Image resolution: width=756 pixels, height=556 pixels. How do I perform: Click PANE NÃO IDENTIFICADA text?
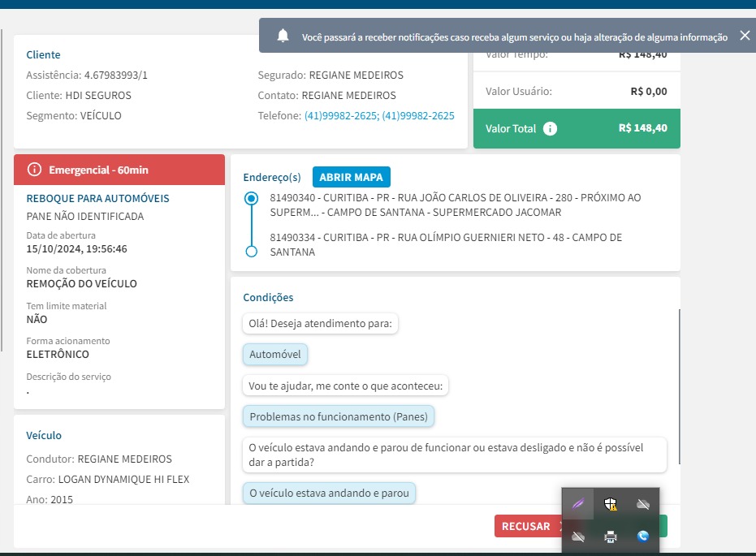(x=84, y=217)
